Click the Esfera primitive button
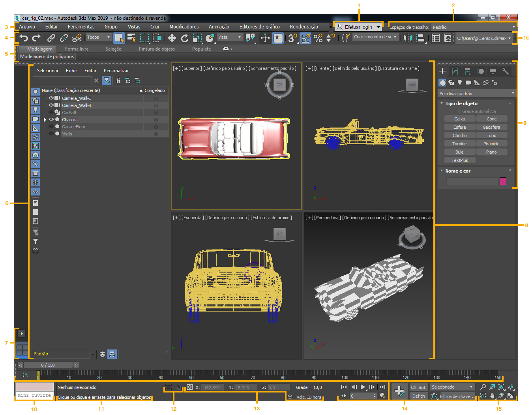Image resolution: width=532 pixels, height=415 pixels. pos(459,127)
